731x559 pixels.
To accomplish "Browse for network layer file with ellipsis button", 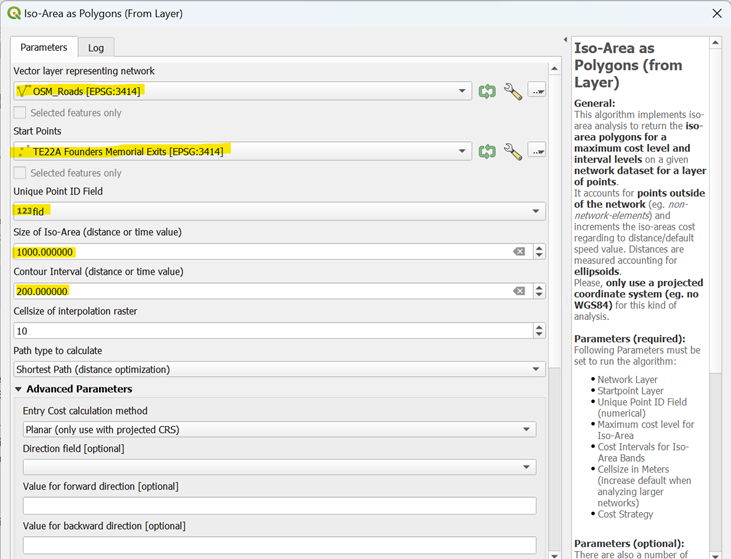I will pos(538,91).
